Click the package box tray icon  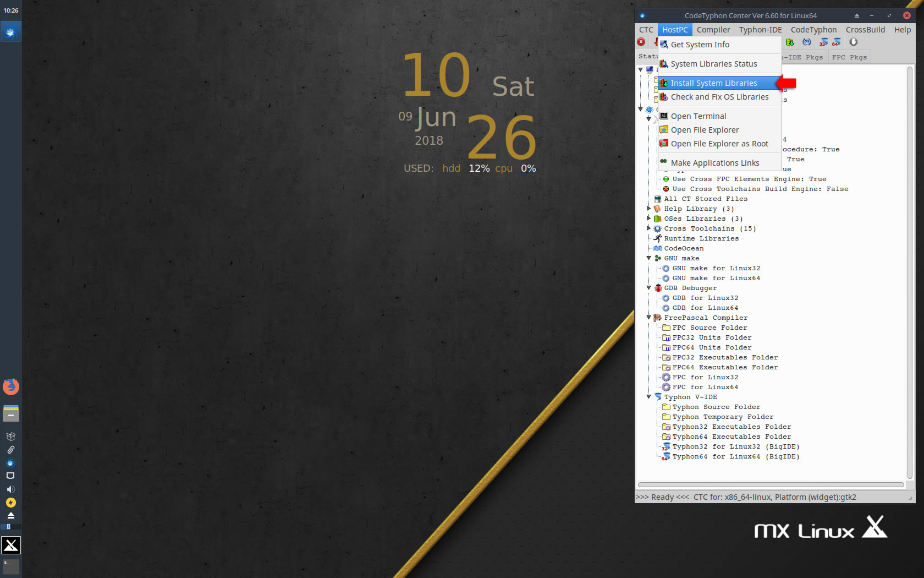click(x=10, y=437)
